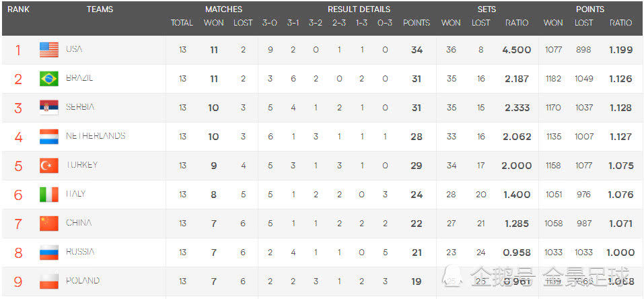The width and height of the screenshot is (644, 299).
Task: Click the RESULT DETAILS group header
Action: point(359,9)
